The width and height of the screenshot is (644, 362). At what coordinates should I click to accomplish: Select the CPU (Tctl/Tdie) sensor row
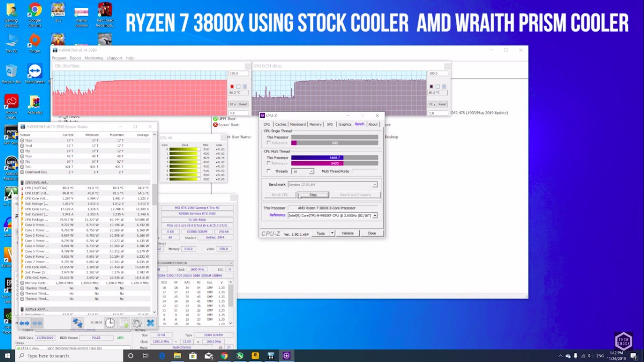click(x=85, y=188)
